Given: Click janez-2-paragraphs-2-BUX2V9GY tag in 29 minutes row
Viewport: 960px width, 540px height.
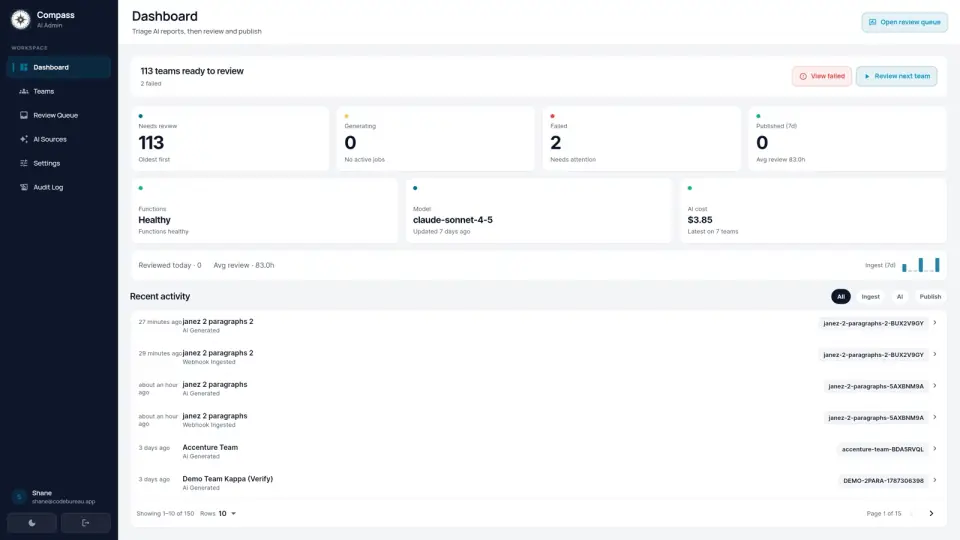Looking at the screenshot, I should click(x=873, y=354).
